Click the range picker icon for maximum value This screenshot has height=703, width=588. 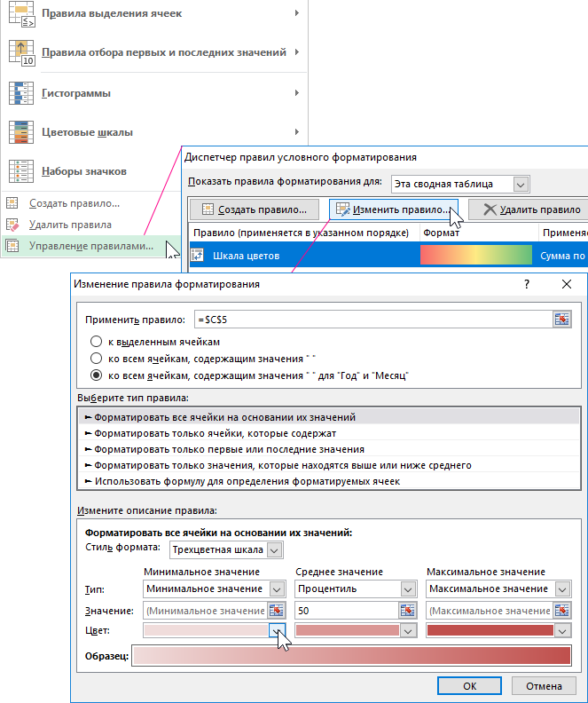[x=562, y=610]
